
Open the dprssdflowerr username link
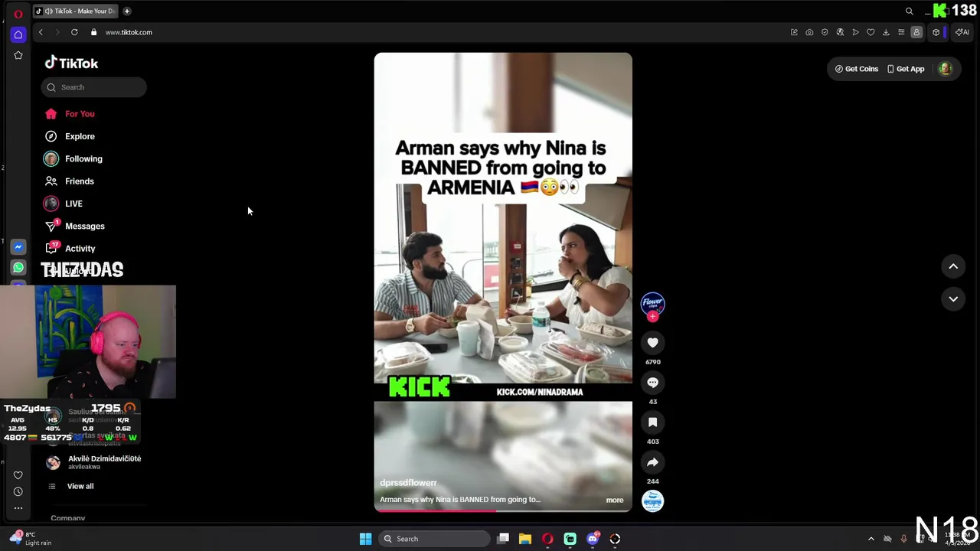(408, 483)
